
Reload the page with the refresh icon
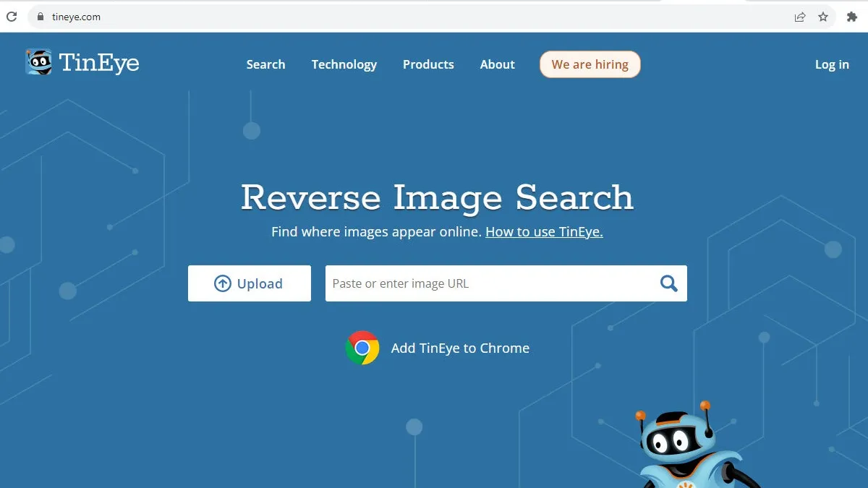click(x=11, y=17)
